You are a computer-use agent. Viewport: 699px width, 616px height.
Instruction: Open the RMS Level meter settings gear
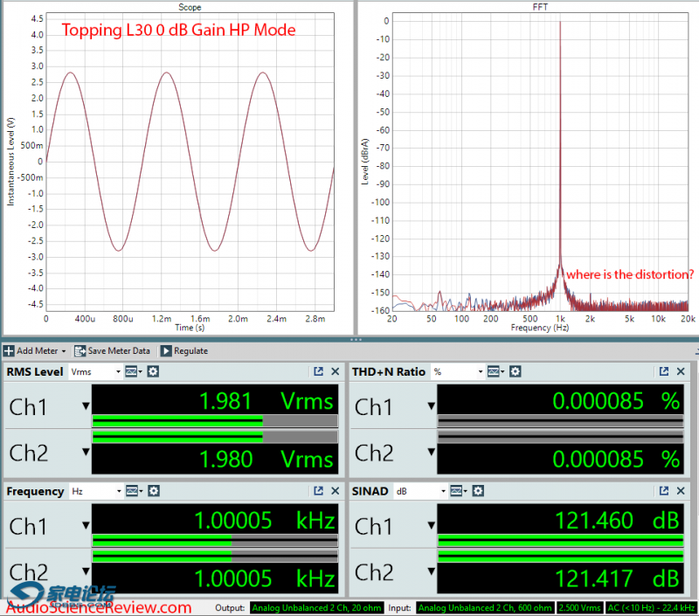[x=153, y=371]
